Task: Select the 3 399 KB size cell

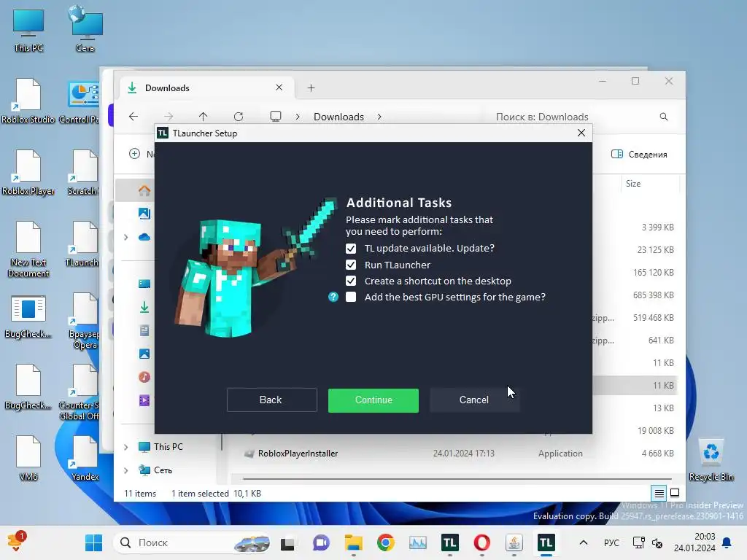Action: [x=657, y=227]
